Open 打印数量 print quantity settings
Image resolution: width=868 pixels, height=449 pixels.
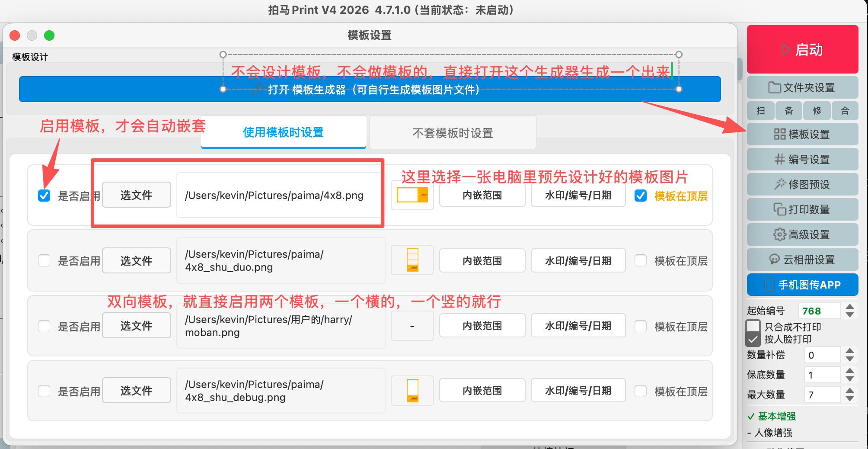click(802, 210)
